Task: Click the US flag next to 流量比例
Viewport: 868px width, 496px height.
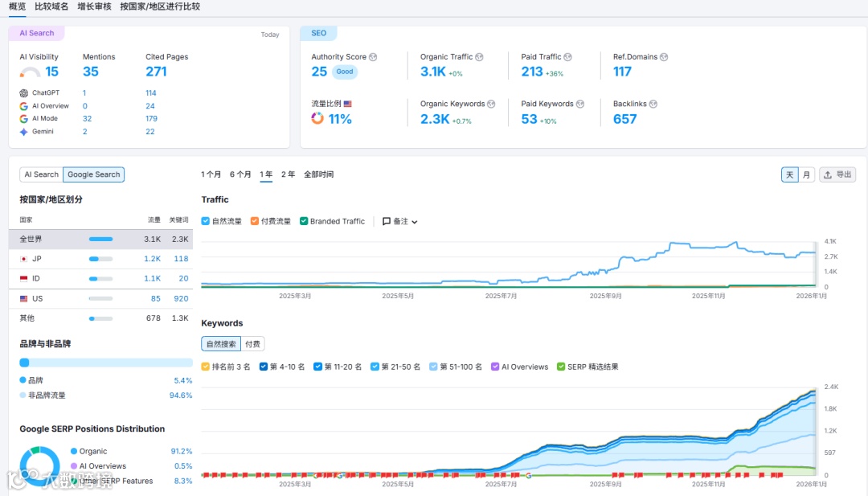Action: coord(348,104)
